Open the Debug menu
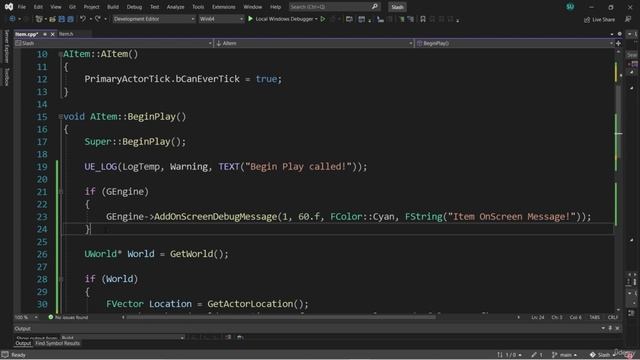 pos(134,7)
